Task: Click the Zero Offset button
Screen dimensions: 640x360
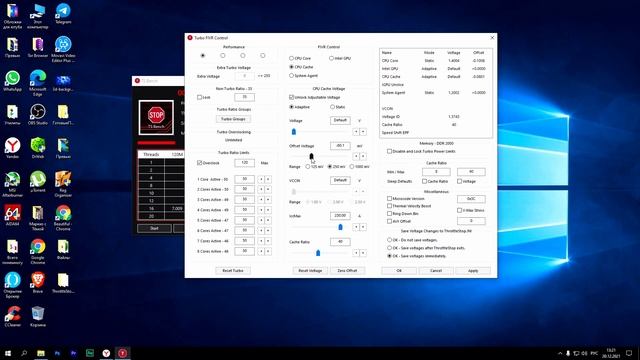Action: coord(347,271)
